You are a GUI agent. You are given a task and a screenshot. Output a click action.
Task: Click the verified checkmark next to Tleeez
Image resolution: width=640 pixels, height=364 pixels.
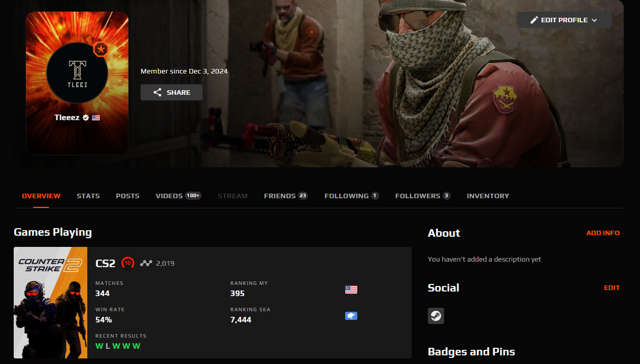[86, 118]
